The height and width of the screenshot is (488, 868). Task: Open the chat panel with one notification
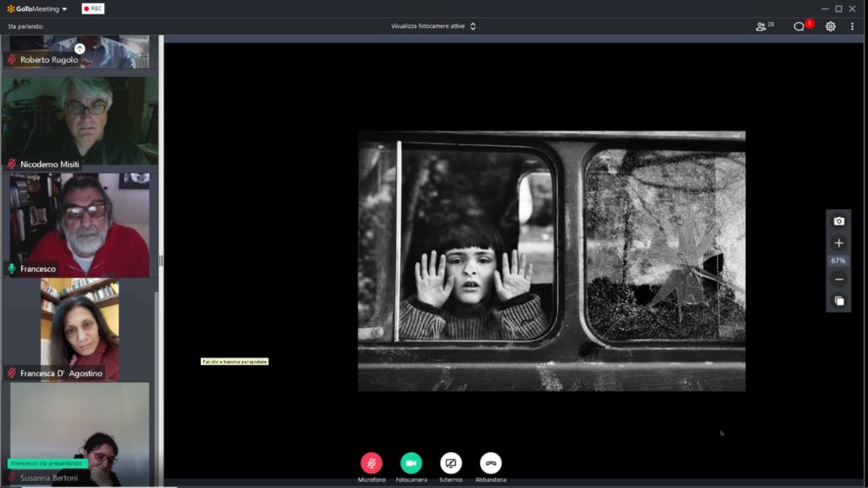798,26
